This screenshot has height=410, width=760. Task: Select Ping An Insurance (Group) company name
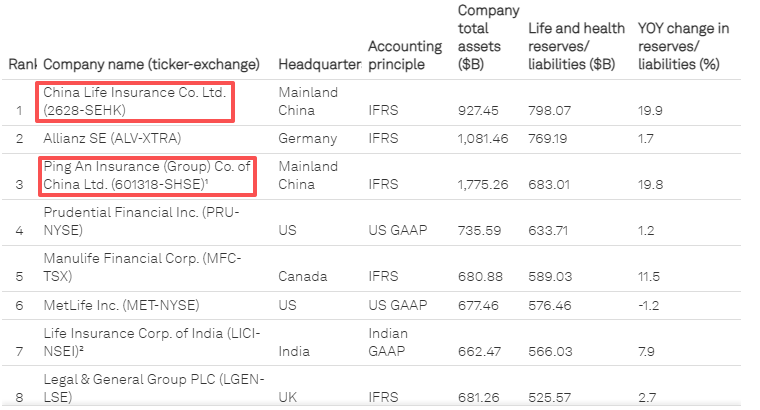[146, 175]
